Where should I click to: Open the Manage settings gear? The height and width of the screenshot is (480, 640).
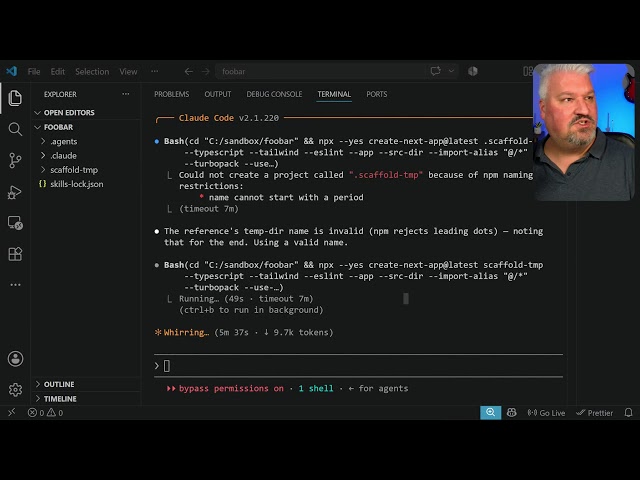click(x=15, y=389)
